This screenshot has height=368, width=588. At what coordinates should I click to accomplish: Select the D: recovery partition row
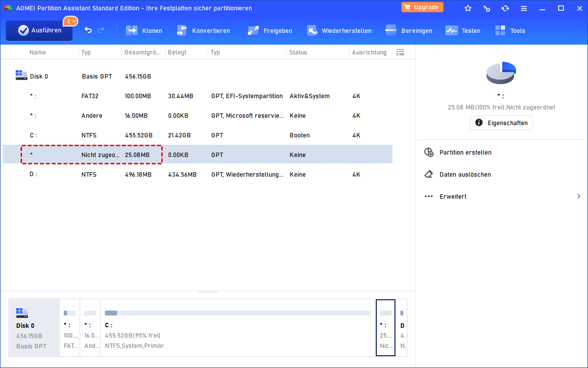(x=197, y=174)
